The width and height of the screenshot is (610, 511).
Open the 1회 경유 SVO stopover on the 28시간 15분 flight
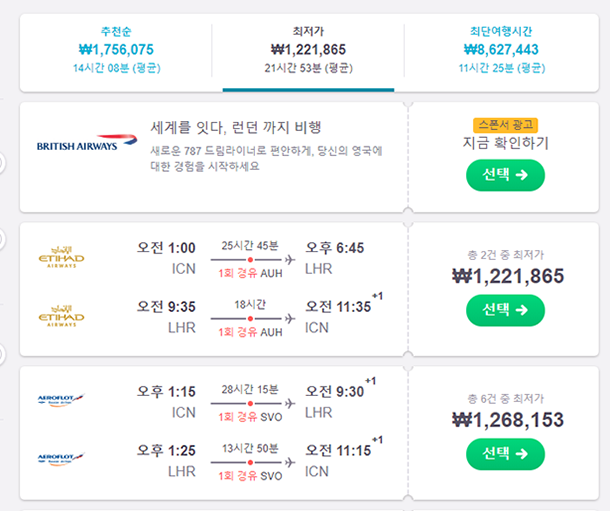point(250,417)
